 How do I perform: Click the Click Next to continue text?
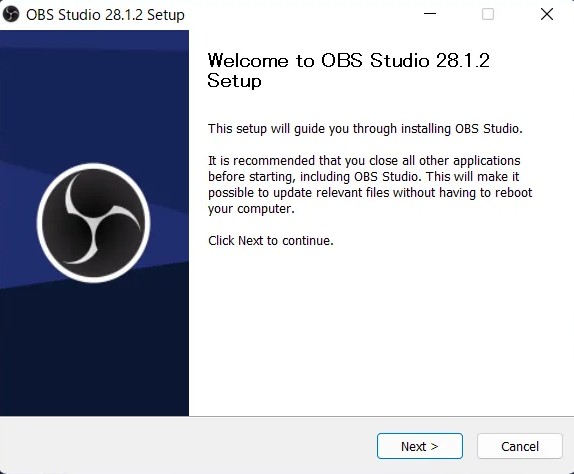point(271,240)
